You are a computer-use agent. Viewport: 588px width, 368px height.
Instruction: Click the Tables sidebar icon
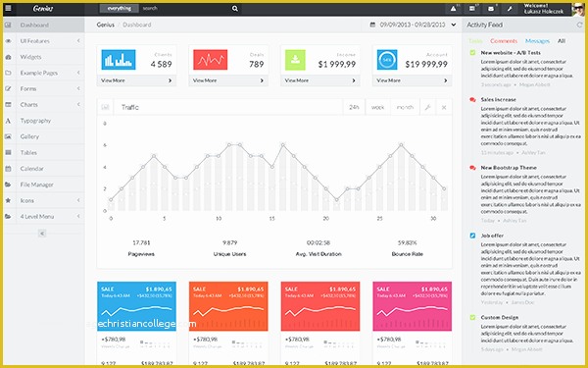8,152
